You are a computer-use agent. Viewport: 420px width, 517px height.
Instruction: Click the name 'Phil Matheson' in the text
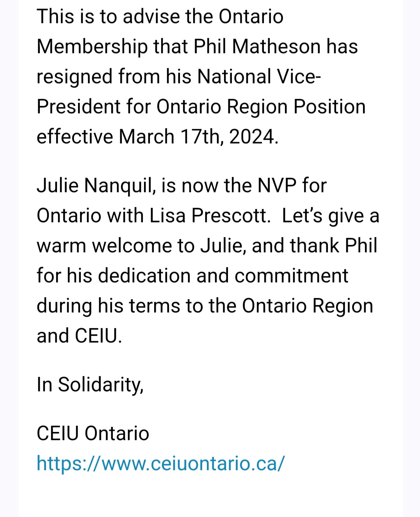(x=256, y=46)
